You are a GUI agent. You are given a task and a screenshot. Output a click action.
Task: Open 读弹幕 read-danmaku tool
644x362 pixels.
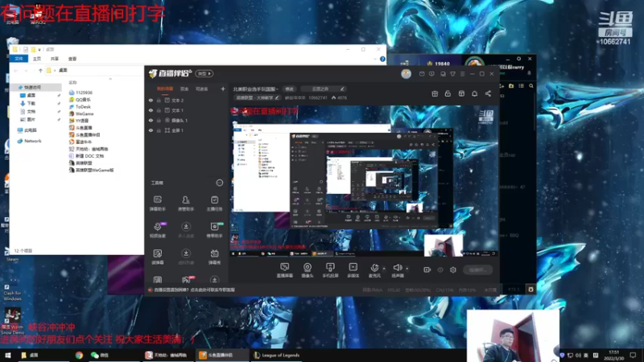158,257
